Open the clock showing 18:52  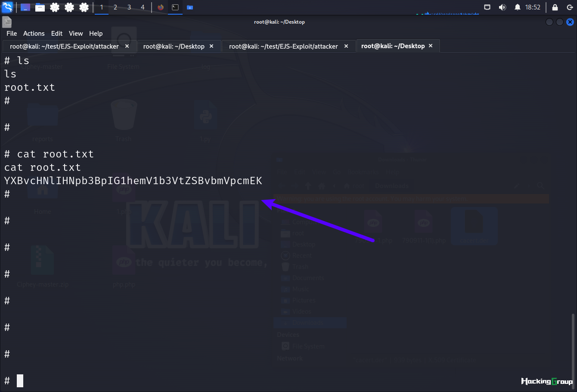pos(533,7)
